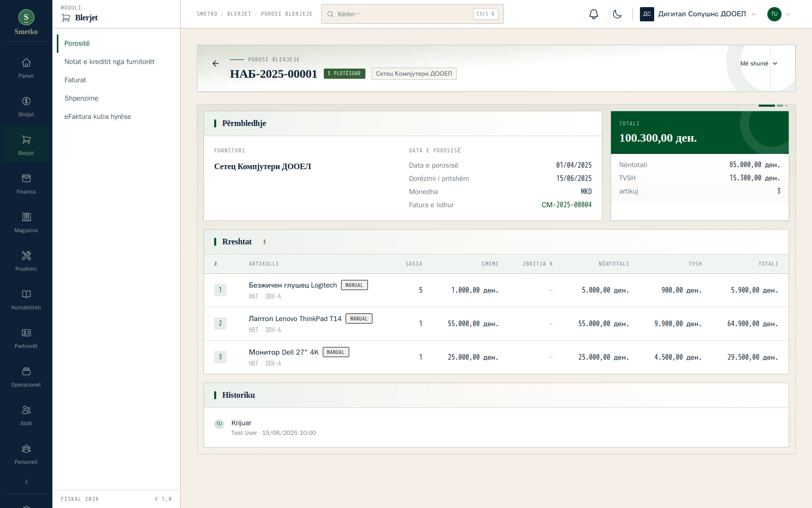The height and width of the screenshot is (508, 812).
Task: Open company switcher Дигитал Солушнс ДООЕЛ
Action: coord(698,14)
